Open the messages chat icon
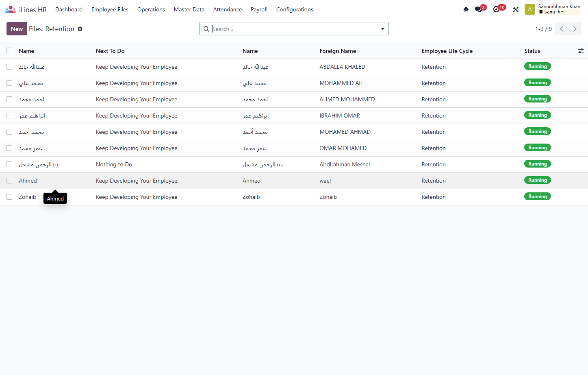 [479, 9]
